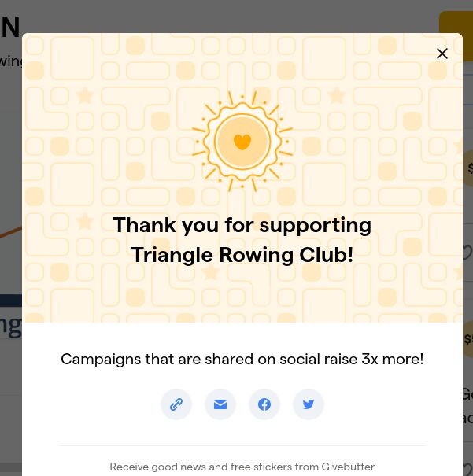This screenshot has width=473, height=476.
Task: Copy the campaign link using the chain icon
Action: point(176,404)
